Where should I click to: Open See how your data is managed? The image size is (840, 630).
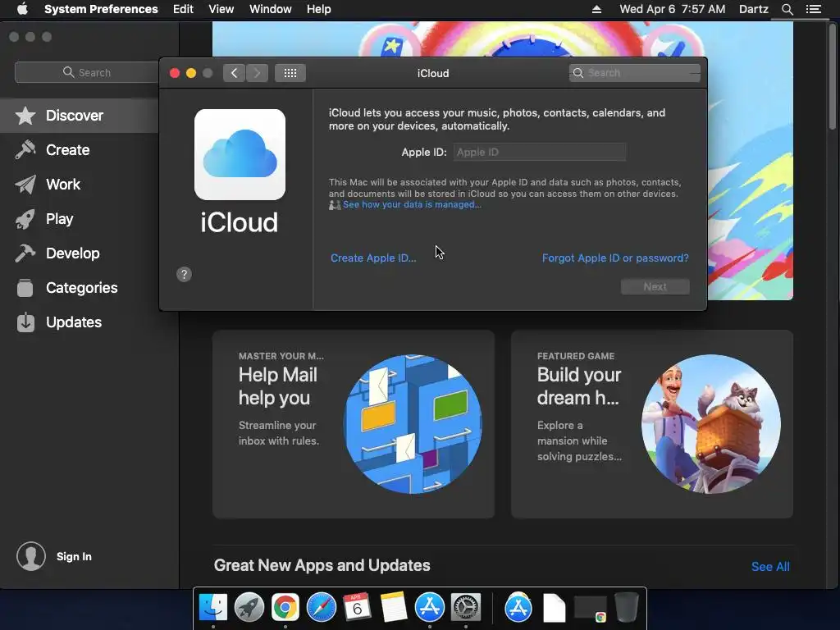click(x=412, y=204)
